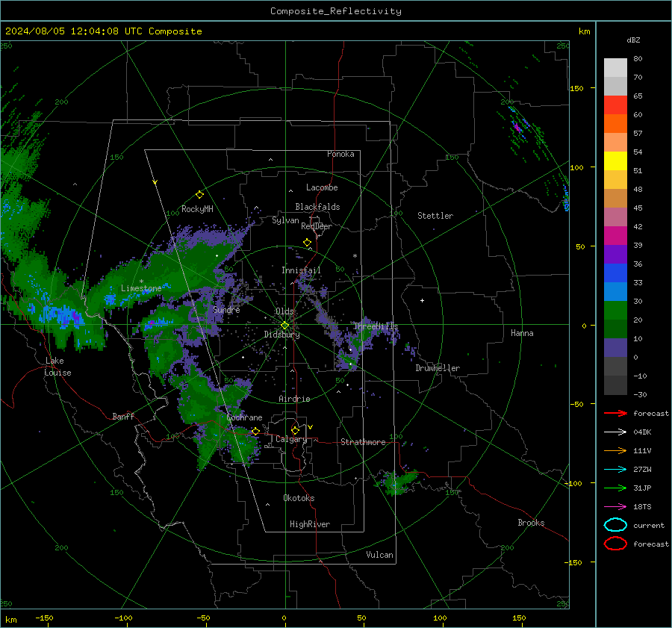This screenshot has height=628, width=672.
Task: Select the magenta 42-39 dBZ swatch
Action: (615, 236)
